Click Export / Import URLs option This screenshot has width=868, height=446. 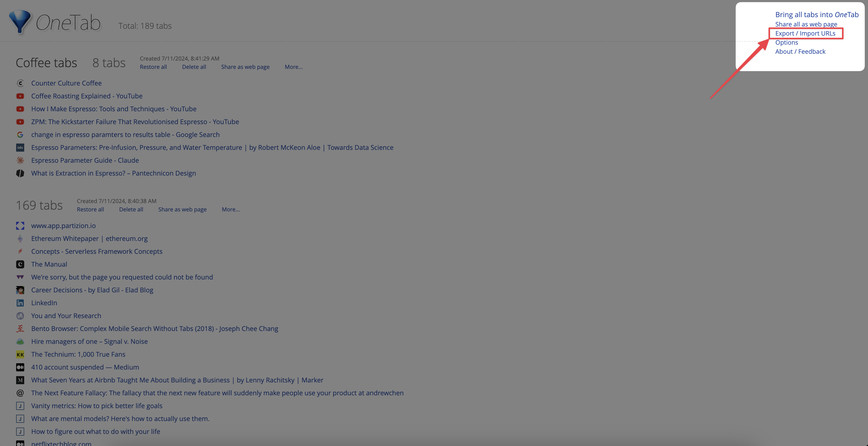coord(805,33)
